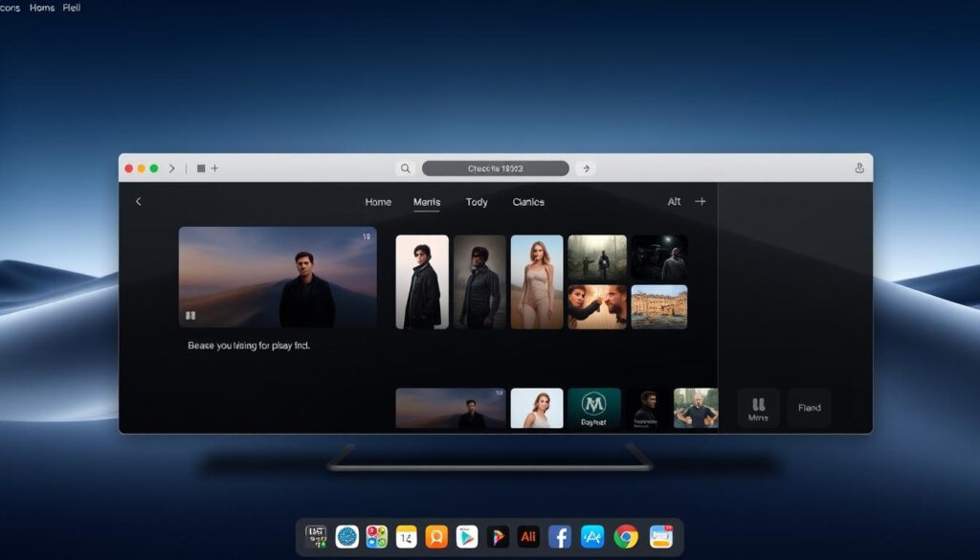Select poster of man on white background
980x560 pixels.
click(422, 281)
